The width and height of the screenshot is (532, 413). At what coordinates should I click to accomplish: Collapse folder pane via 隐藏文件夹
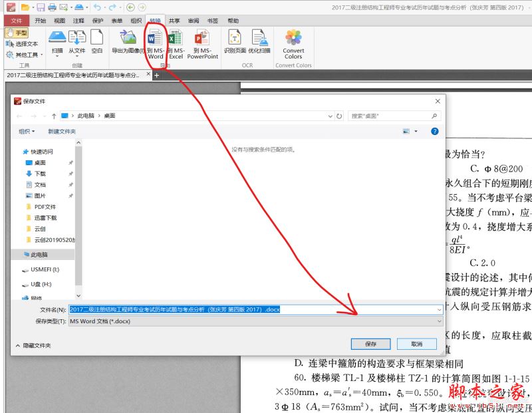tap(32, 345)
